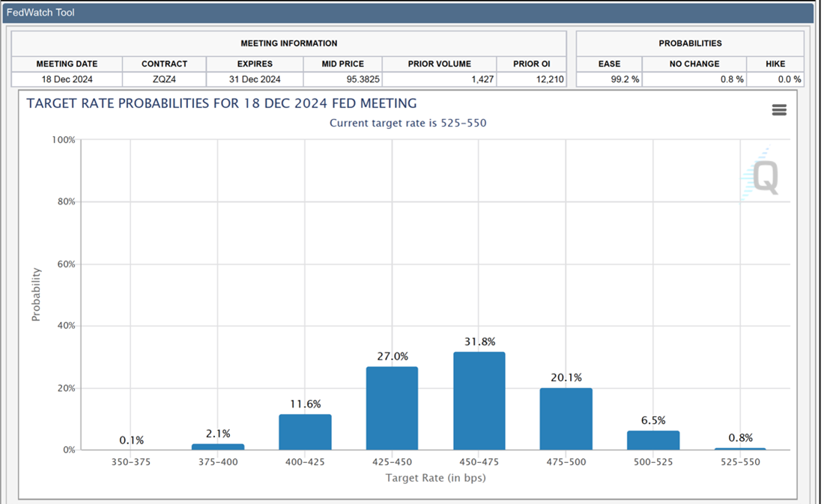Click the PRIOR OI column header
Image resolution: width=824 pixels, height=504 pixels.
[531, 64]
